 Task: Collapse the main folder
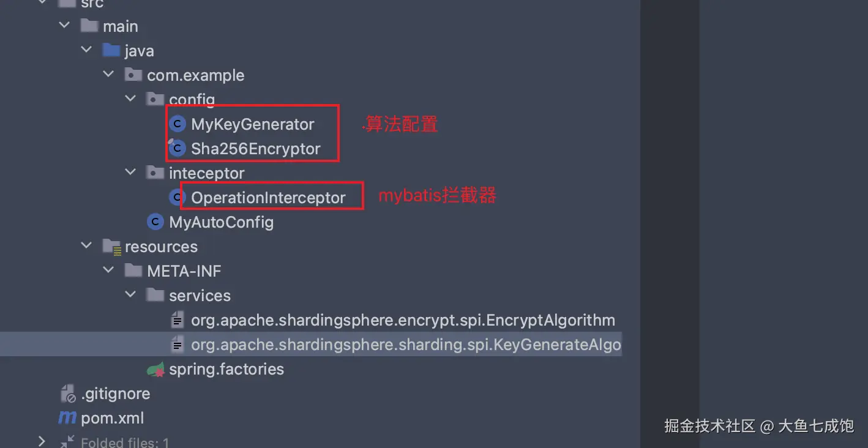[x=64, y=26]
